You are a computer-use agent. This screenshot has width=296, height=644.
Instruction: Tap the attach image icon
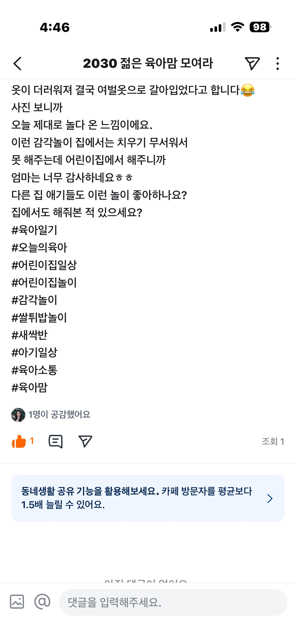click(17, 601)
